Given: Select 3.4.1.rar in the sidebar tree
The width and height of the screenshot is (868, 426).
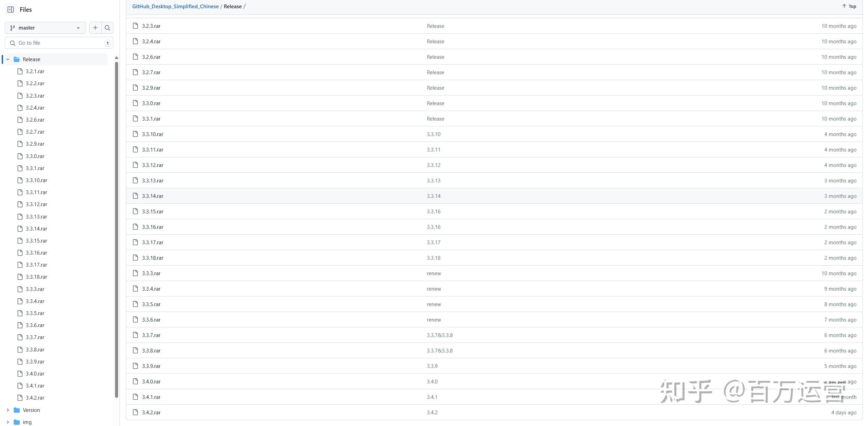Looking at the screenshot, I should pos(35,385).
